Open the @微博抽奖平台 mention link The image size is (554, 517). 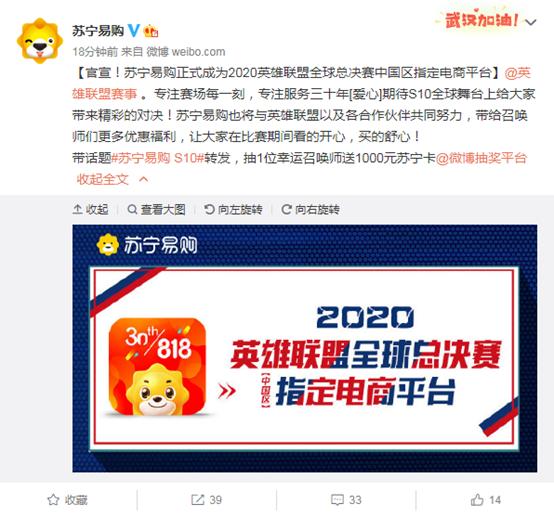click(481, 158)
